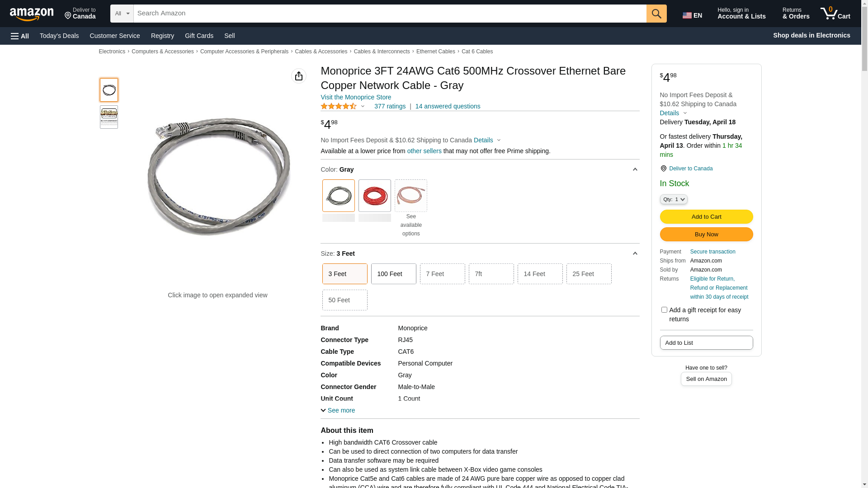Select the 3 Feet size option
This screenshot has width=868, height=488.
[344, 274]
